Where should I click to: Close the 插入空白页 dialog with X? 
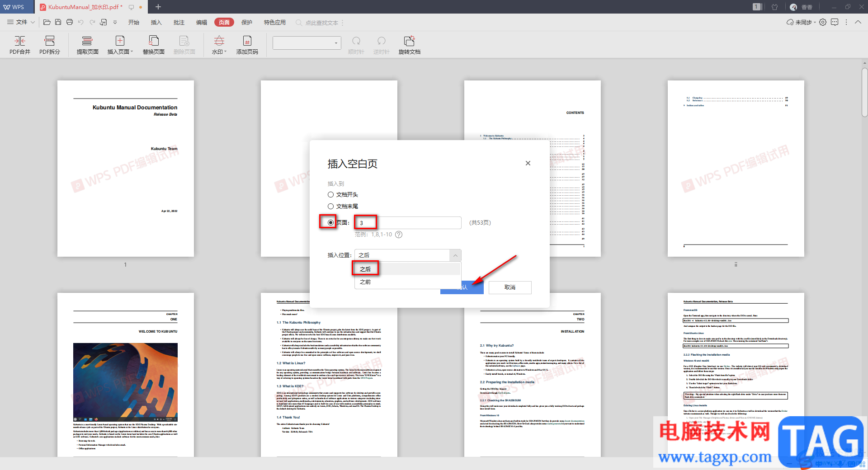tap(528, 163)
